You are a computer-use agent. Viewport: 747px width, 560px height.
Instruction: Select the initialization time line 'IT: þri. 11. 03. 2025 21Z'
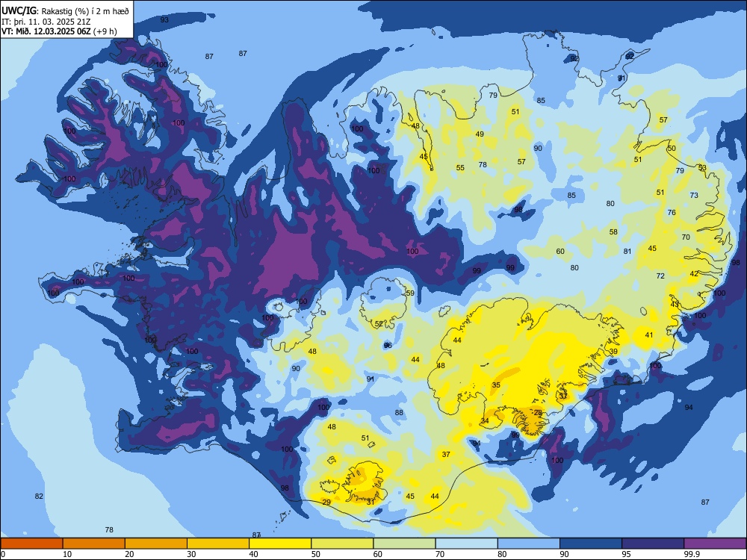46,22
